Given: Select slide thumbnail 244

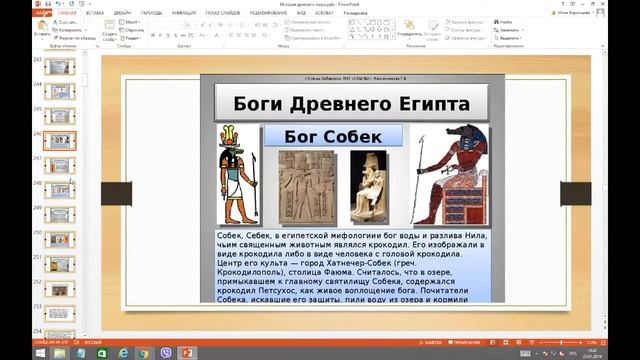Looking at the screenshot, I should pyautogui.click(x=60, y=91).
